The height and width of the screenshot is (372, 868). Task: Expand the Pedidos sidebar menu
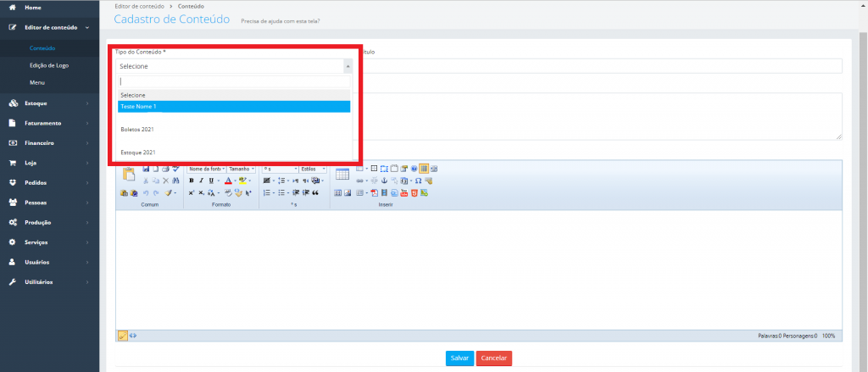[50, 183]
